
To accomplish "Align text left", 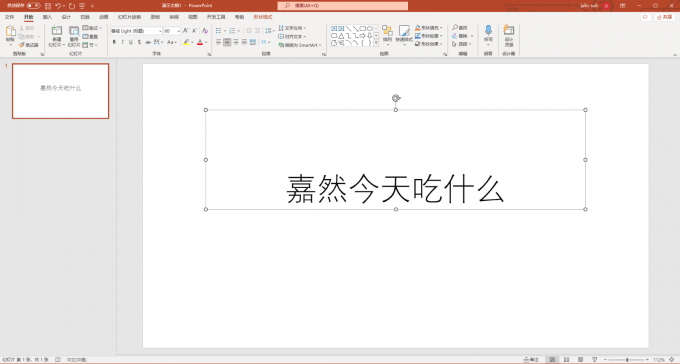I will (219, 42).
